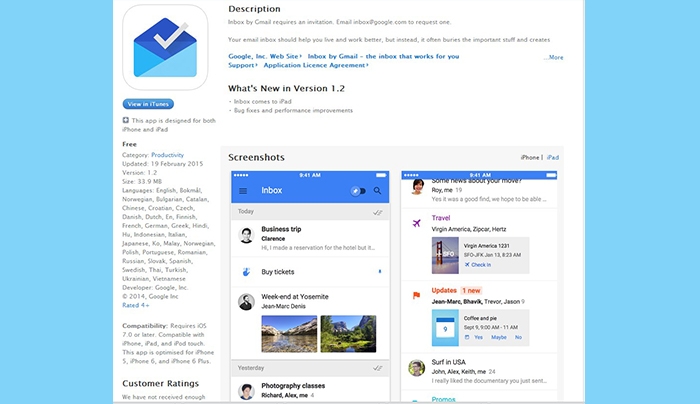Click the plus icon beside 'This app is designed'

point(125,120)
